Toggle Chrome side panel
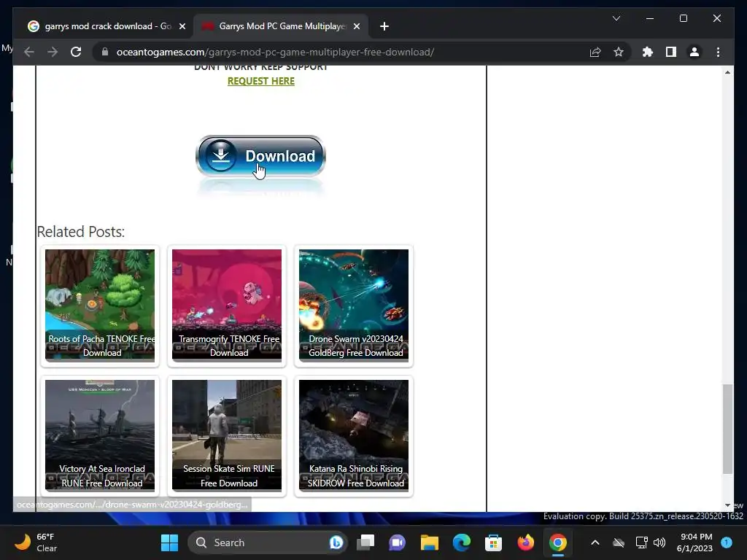The width and height of the screenshot is (747, 560). tap(671, 52)
